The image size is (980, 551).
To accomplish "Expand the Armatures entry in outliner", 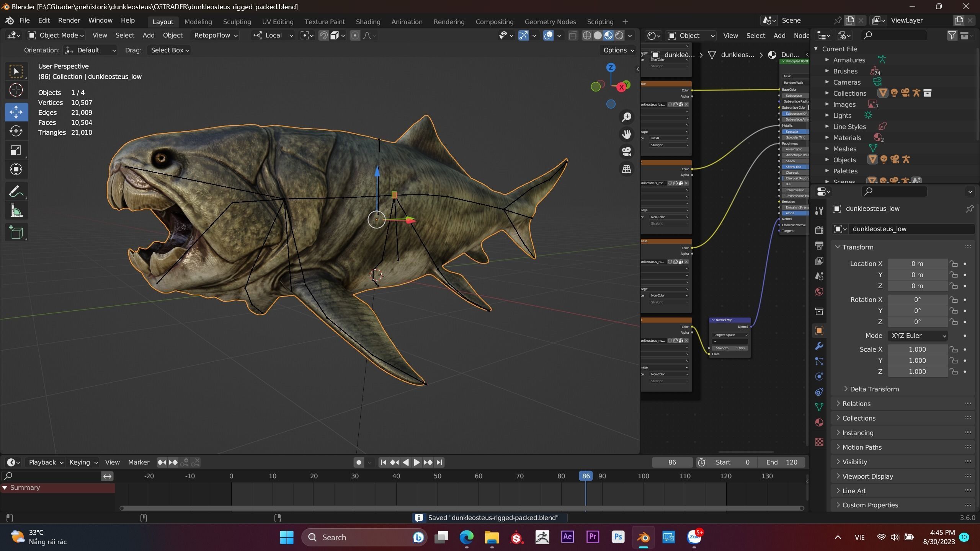I will coord(827,60).
